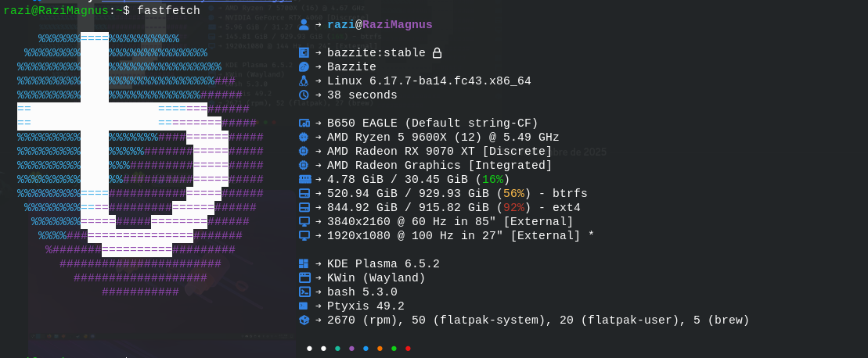
Task: Click the 'RaziMagnus' hostname in fetch output
Action: (x=398, y=25)
